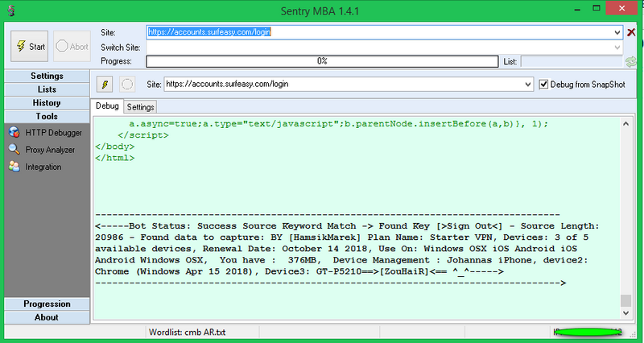Expand the debugger Site dropdown arrow
The width and height of the screenshot is (644, 343).
coord(528,85)
